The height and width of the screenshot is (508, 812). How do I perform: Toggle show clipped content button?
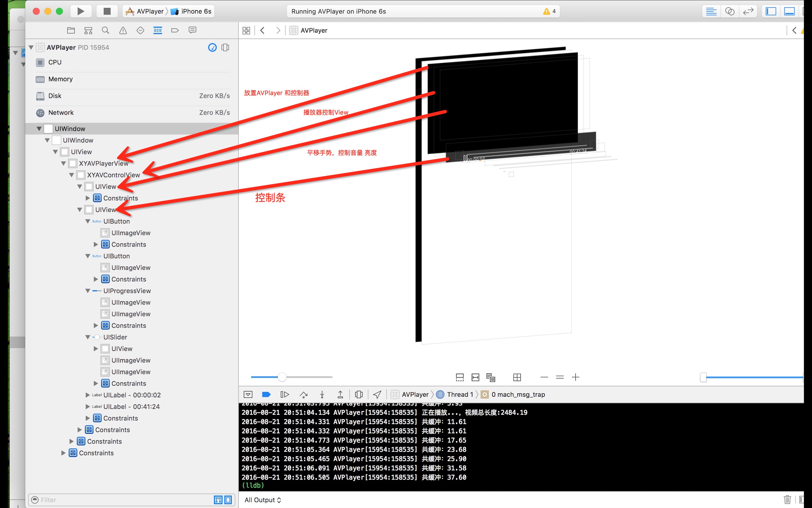click(460, 377)
